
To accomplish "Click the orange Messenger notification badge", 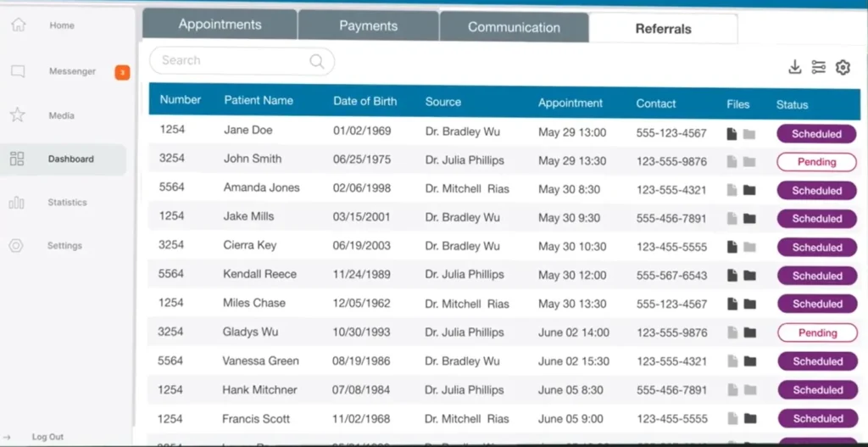I will (x=122, y=72).
